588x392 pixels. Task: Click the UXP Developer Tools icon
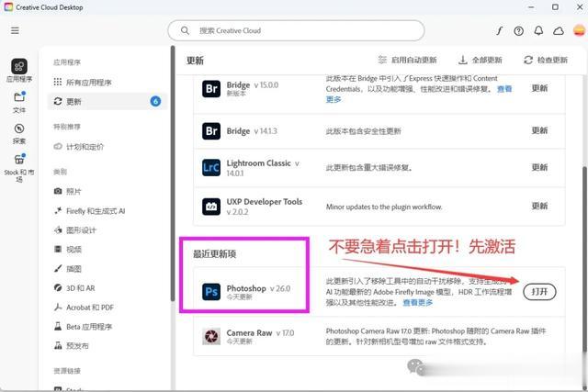click(x=211, y=207)
